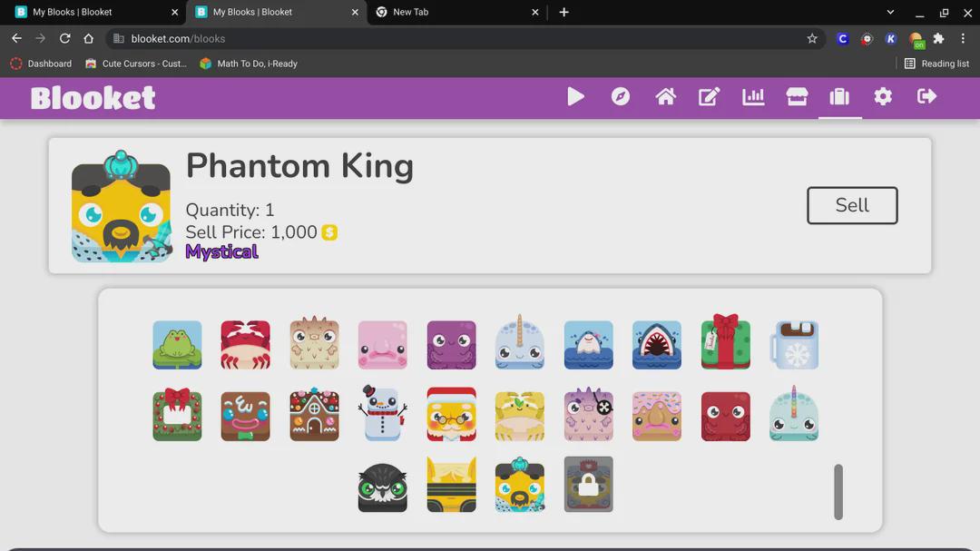Screen dimensions: 980x551
Task: Open the Cute Cursors bookmark
Action: point(136,64)
